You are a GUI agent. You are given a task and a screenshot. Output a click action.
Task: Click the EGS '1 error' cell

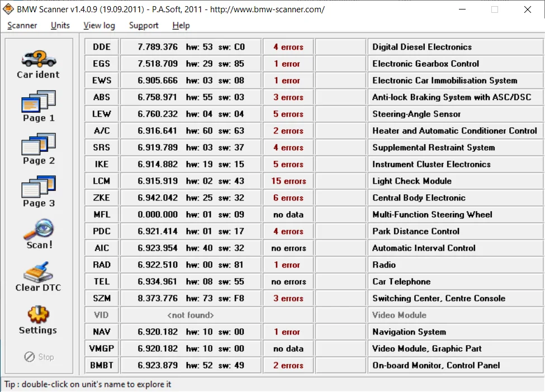pyautogui.click(x=288, y=64)
